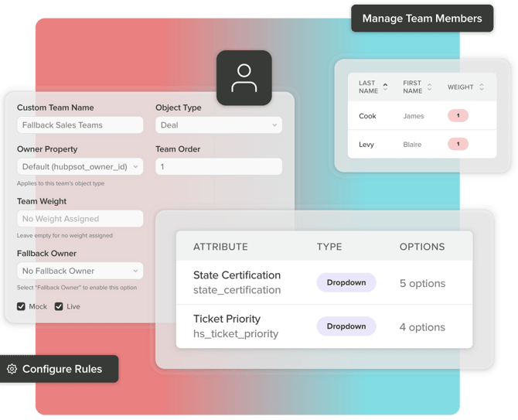This screenshot has height=420, width=518.
Task: Sort by First Name column arrows
Action: [x=429, y=87]
